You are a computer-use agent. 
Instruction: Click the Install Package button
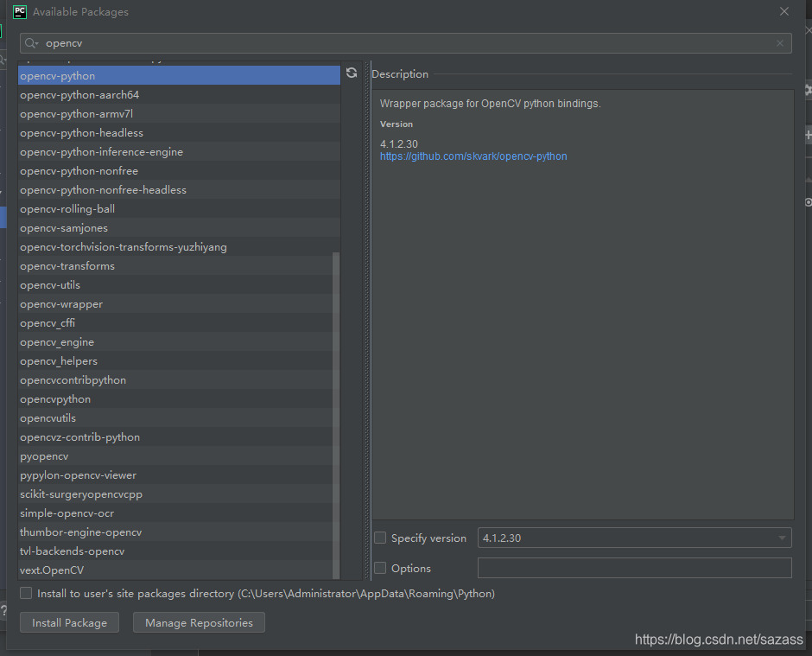pyautogui.click(x=69, y=622)
